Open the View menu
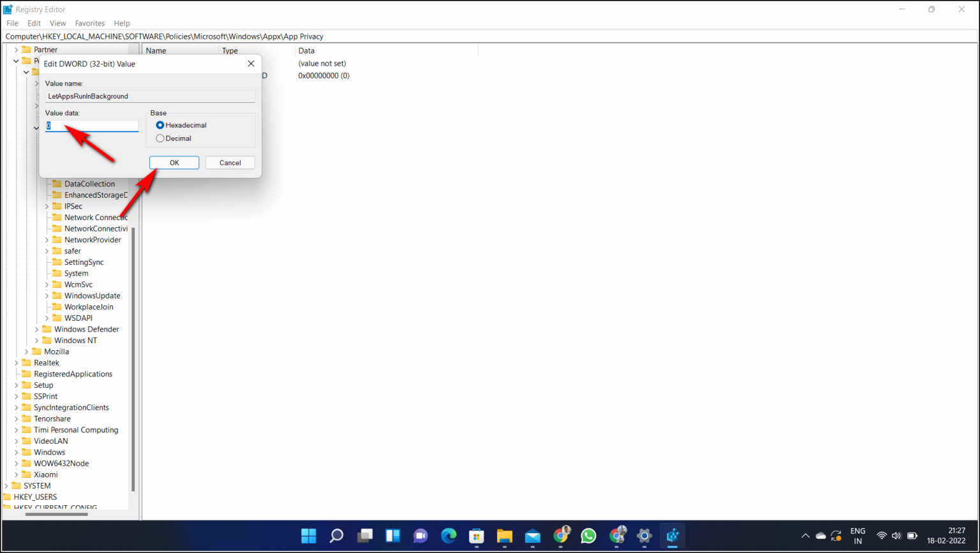980x553 pixels. [57, 23]
